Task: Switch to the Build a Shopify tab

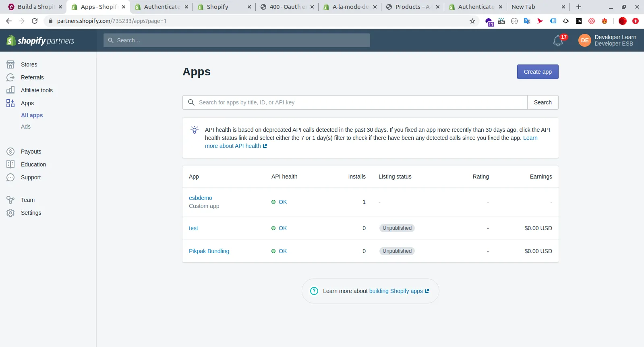Action: (x=35, y=7)
